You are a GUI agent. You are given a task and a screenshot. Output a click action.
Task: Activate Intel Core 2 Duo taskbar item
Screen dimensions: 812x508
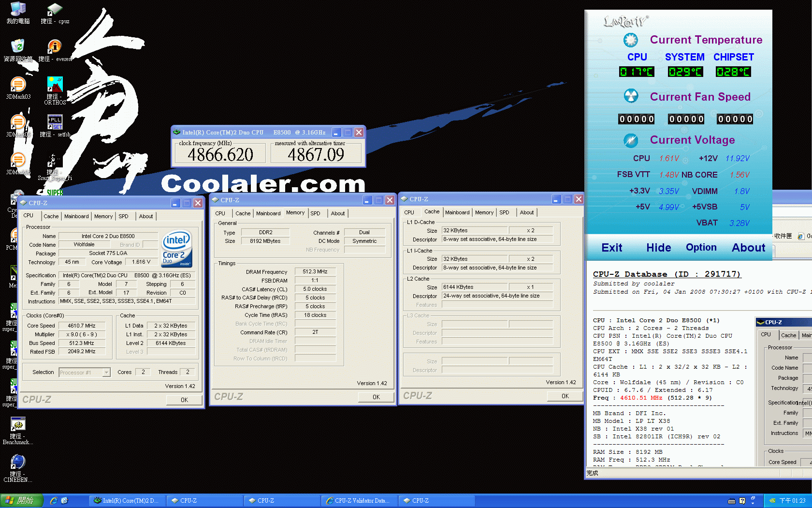click(x=127, y=501)
